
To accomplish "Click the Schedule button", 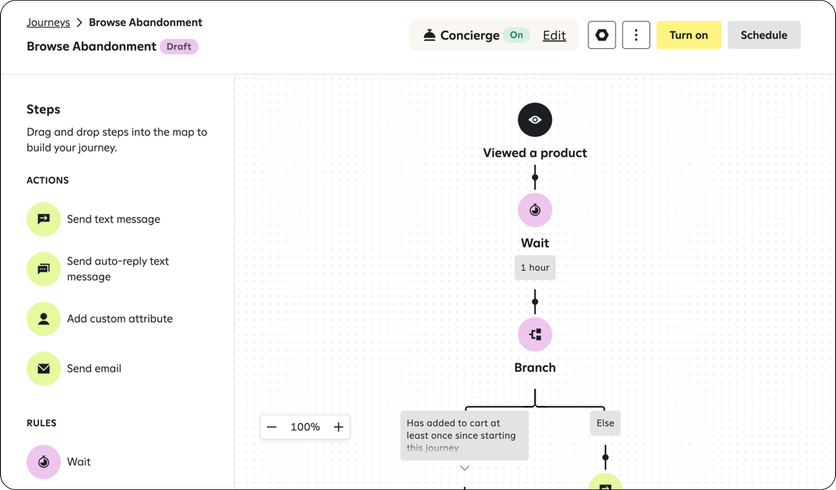I will click(763, 35).
